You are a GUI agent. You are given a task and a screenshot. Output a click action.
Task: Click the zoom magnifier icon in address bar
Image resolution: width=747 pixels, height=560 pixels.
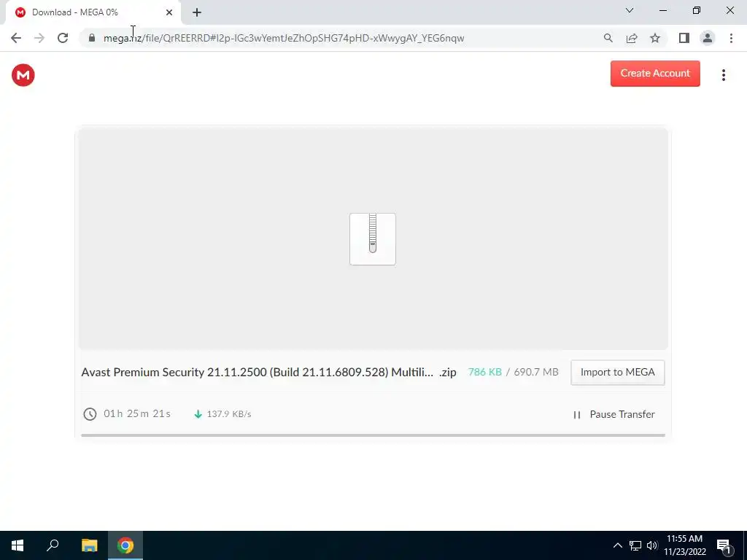pyautogui.click(x=608, y=38)
